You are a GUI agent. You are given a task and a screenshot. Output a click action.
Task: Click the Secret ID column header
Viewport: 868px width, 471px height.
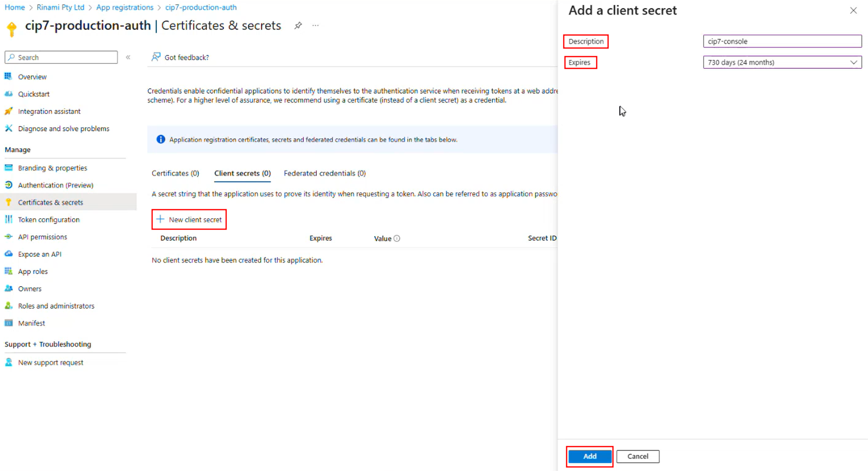[x=542, y=238]
